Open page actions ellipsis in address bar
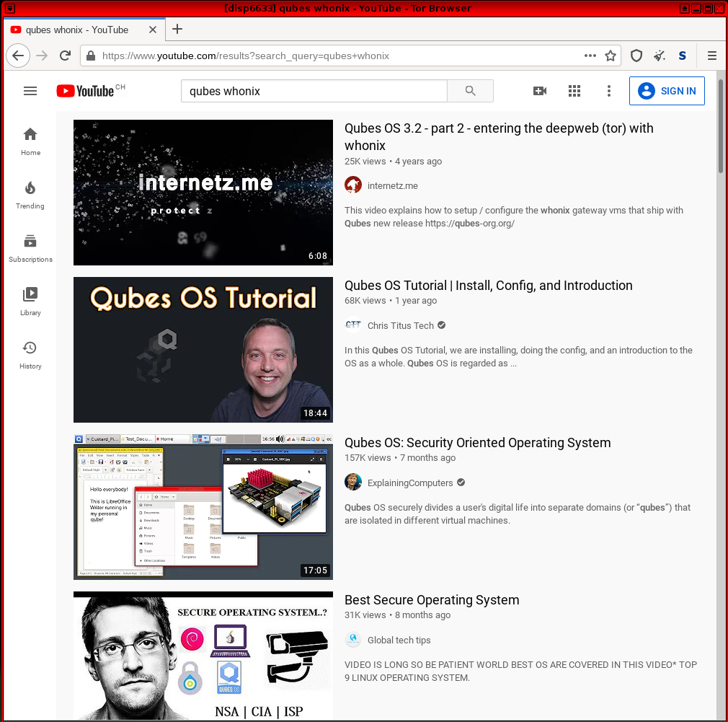Viewport: 728px width, 722px height. [590, 56]
